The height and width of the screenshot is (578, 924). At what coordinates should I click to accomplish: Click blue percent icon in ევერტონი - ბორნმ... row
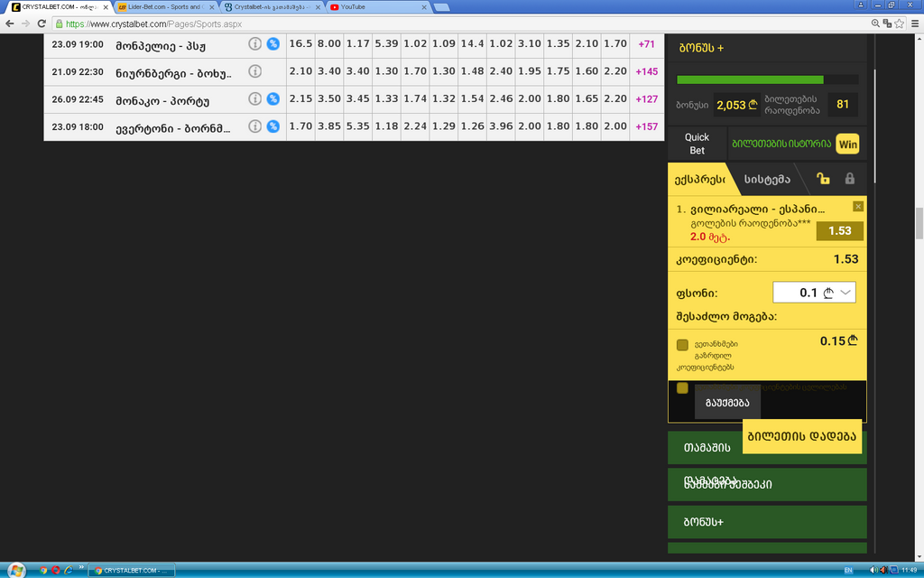273,126
